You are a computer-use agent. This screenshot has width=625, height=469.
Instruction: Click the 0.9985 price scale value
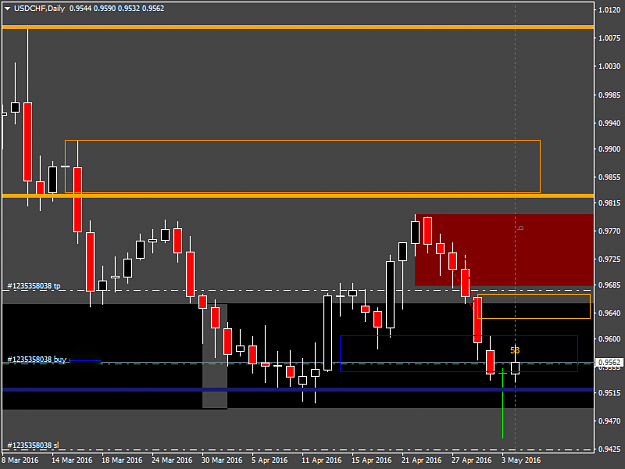point(609,95)
